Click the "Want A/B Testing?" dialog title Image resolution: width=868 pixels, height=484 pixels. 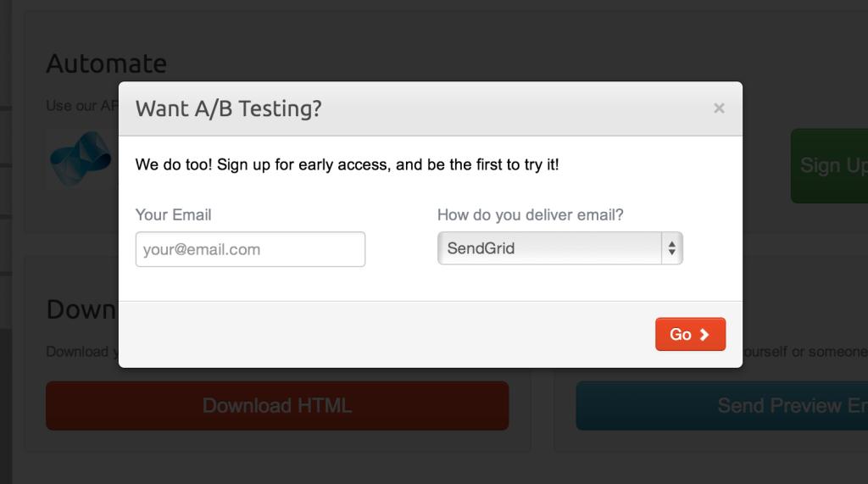coord(229,108)
